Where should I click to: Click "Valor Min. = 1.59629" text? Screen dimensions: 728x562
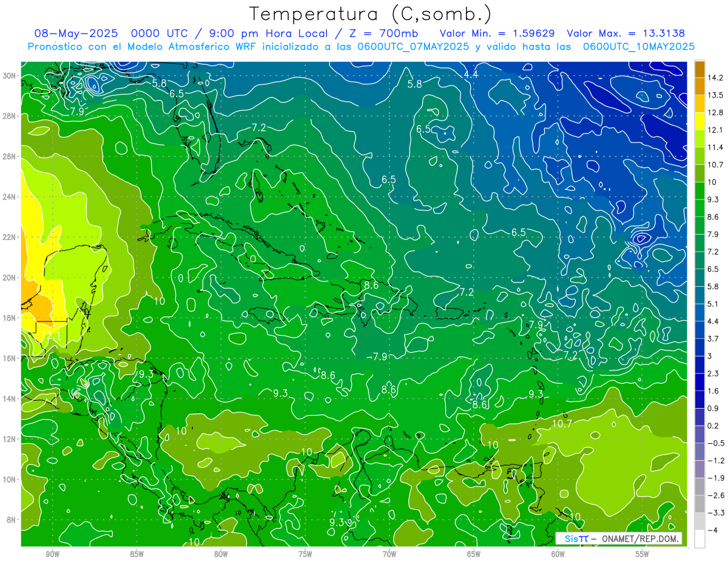coord(497,33)
